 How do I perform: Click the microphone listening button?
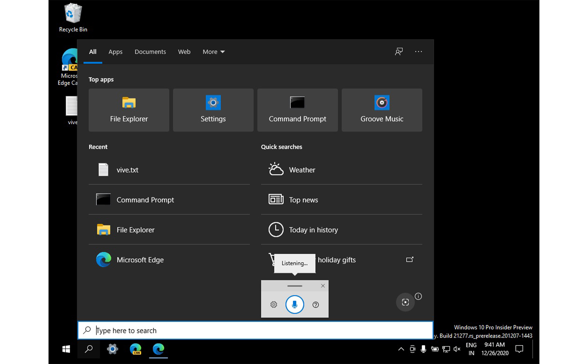click(294, 304)
